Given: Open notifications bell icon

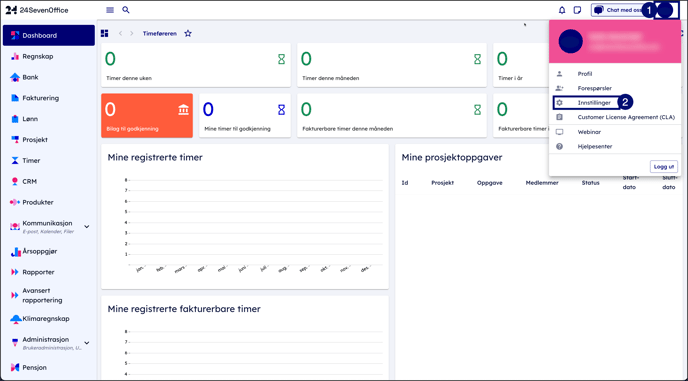Looking at the screenshot, I should 562,10.
